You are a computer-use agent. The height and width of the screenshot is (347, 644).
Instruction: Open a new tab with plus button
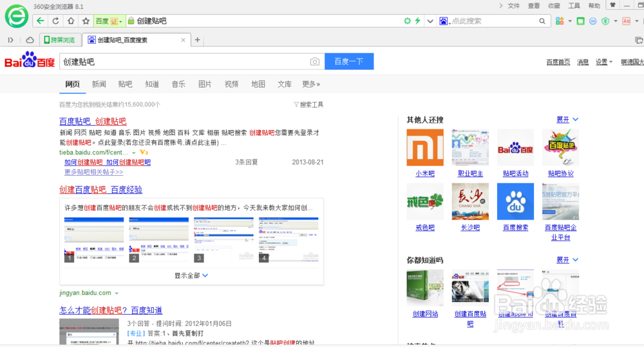pyautogui.click(x=198, y=40)
